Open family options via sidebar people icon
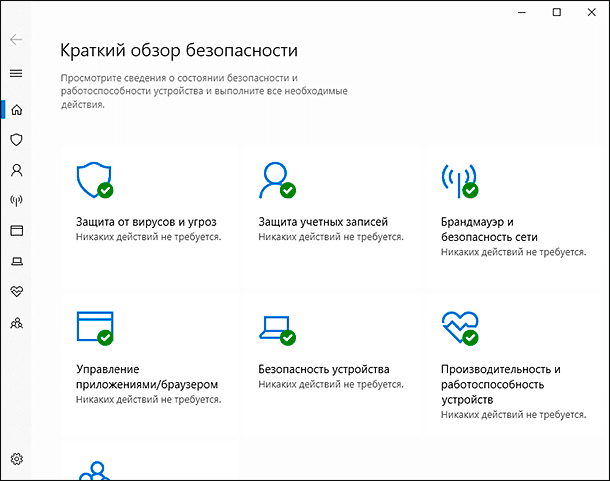This screenshot has width=610, height=481. (16, 323)
